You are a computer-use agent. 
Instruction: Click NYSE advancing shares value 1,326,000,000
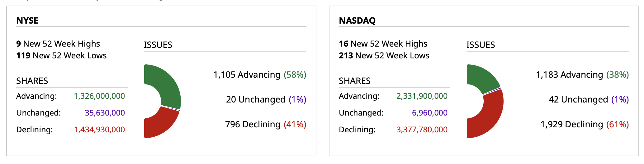(99, 96)
